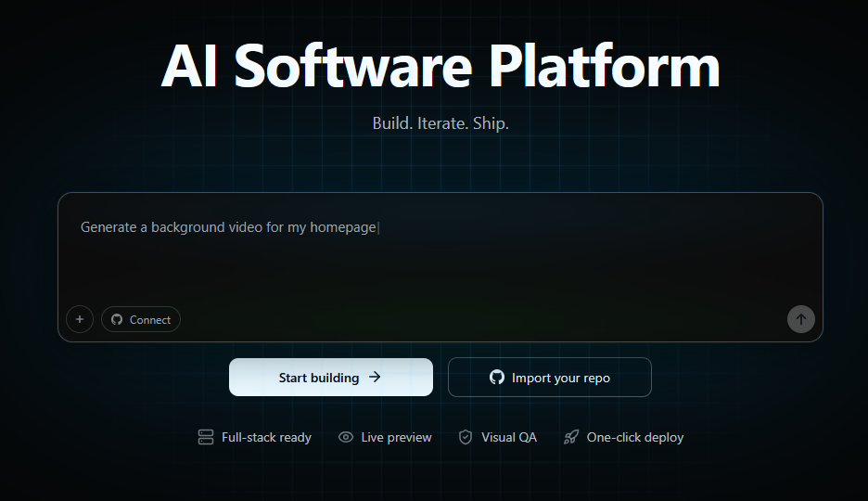Screen dimensions: 868x501
Task: Click the GitHub Connect button
Action: (141, 319)
